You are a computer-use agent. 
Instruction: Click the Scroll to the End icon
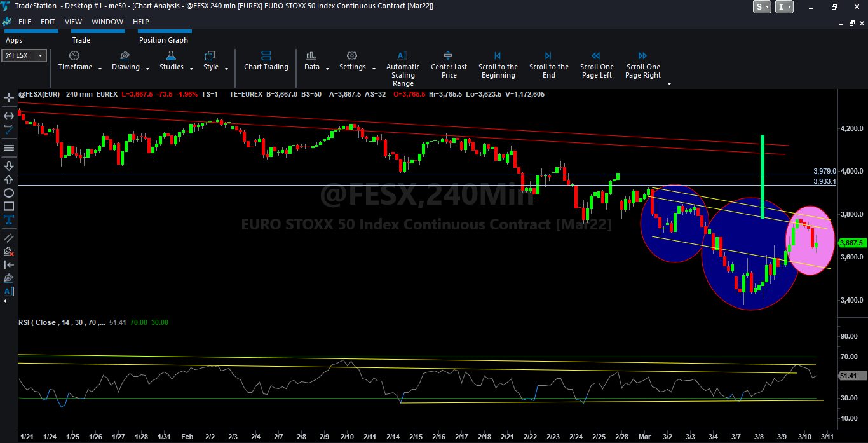coord(548,56)
